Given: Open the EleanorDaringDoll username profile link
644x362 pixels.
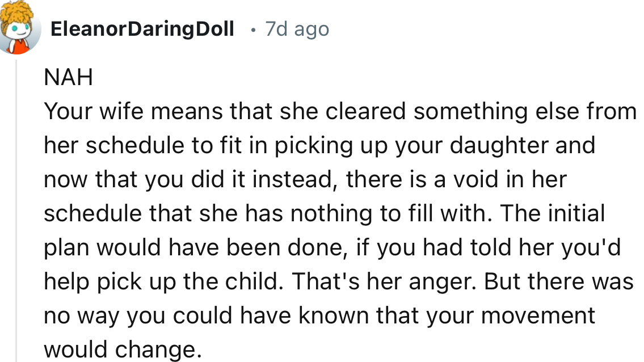Looking at the screenshot, I should coord(142,29).
